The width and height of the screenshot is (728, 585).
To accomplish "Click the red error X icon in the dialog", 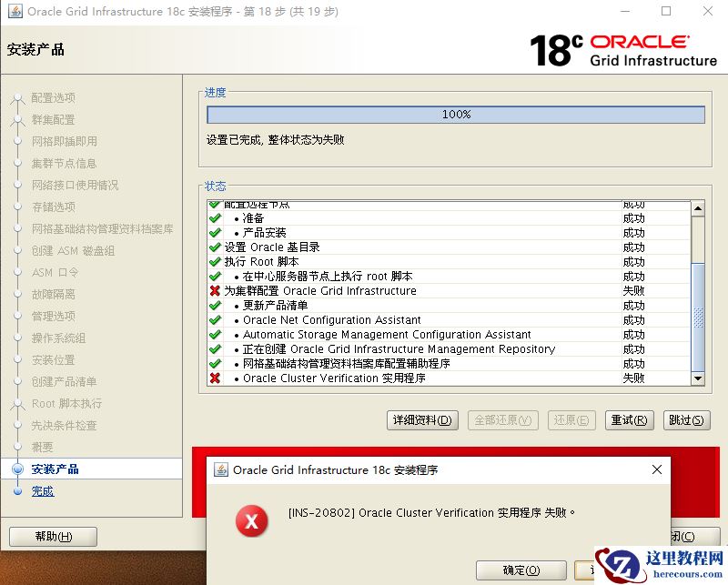I will [251, 521].
